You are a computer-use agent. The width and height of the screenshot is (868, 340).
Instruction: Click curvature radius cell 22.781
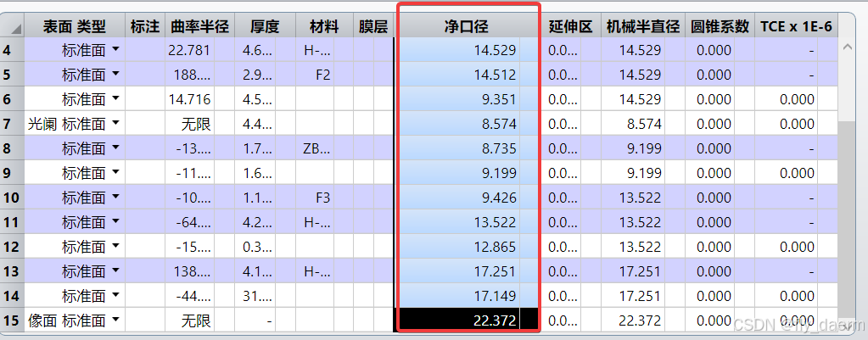pos(189,50)
